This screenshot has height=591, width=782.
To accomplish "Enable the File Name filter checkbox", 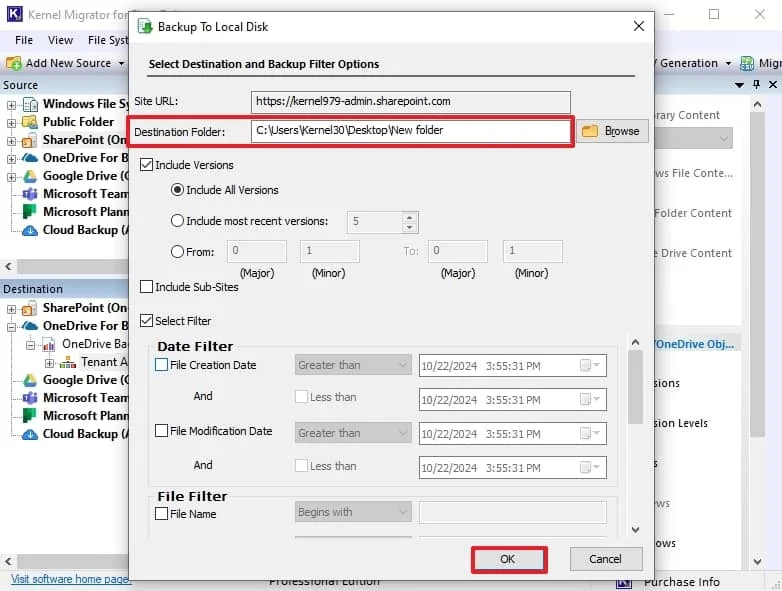I will click(161, 514).
